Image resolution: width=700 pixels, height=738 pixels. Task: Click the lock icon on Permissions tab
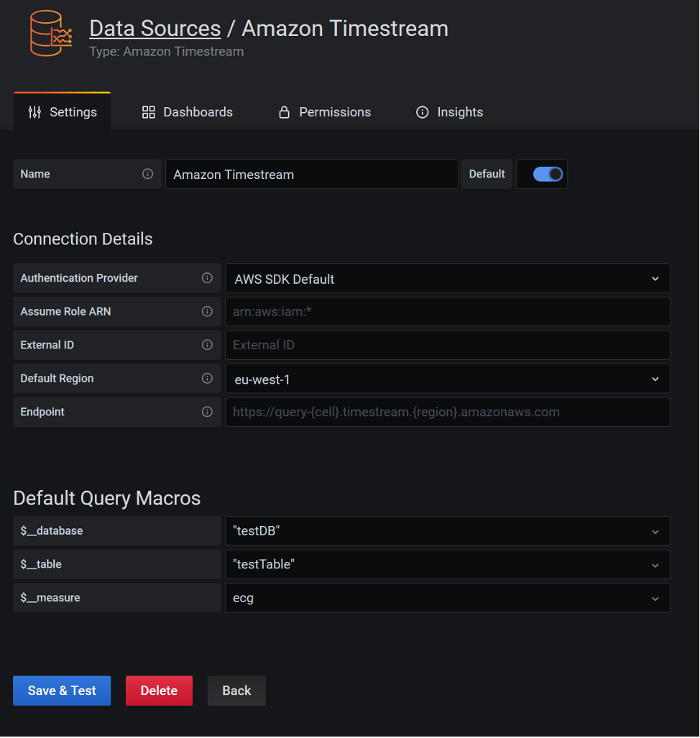pos(285,112)
